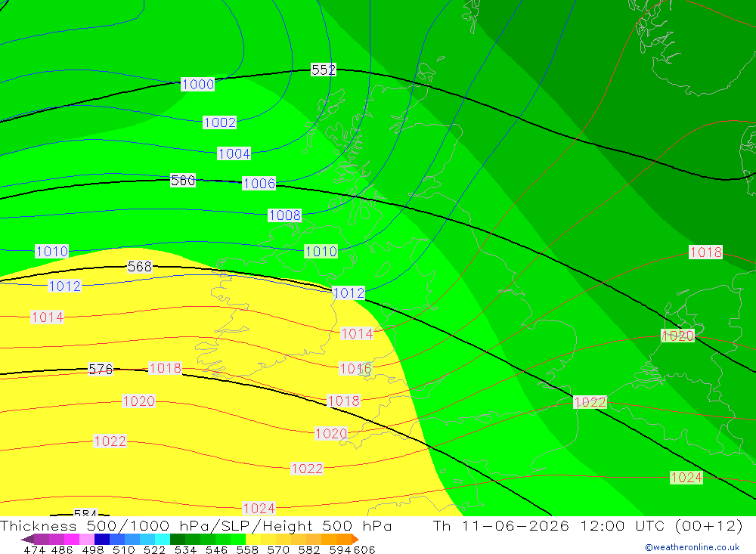Click the 594 legend value
Screen dimensions: 756x554
point(340,550)
